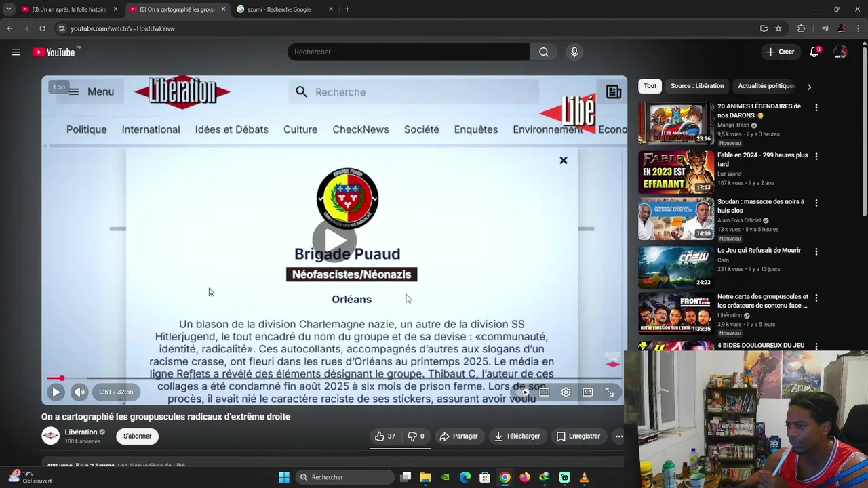Open a new browser tab
The image size is (868, 488).
(347, 9)
